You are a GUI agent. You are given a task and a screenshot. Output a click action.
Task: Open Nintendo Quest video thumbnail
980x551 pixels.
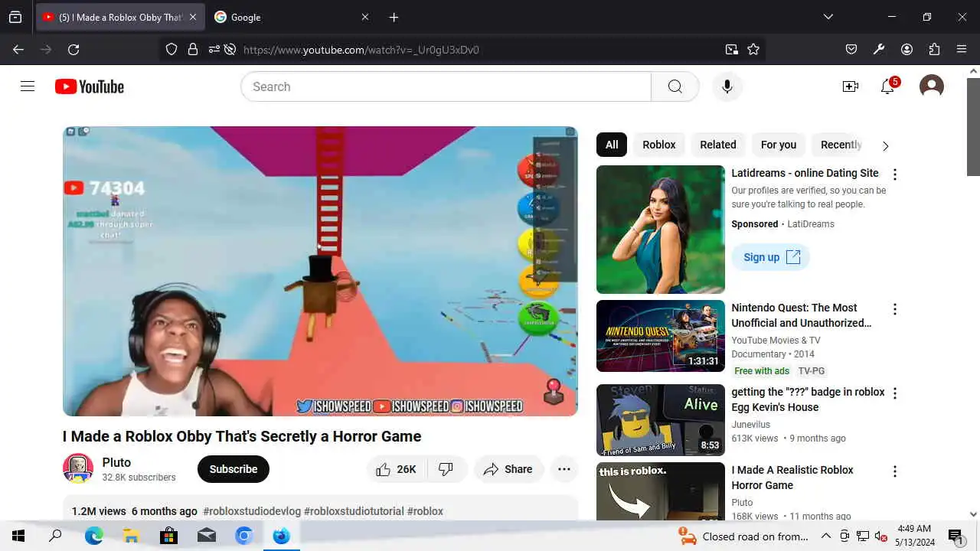pyautogui.click(x=661, y=336)
